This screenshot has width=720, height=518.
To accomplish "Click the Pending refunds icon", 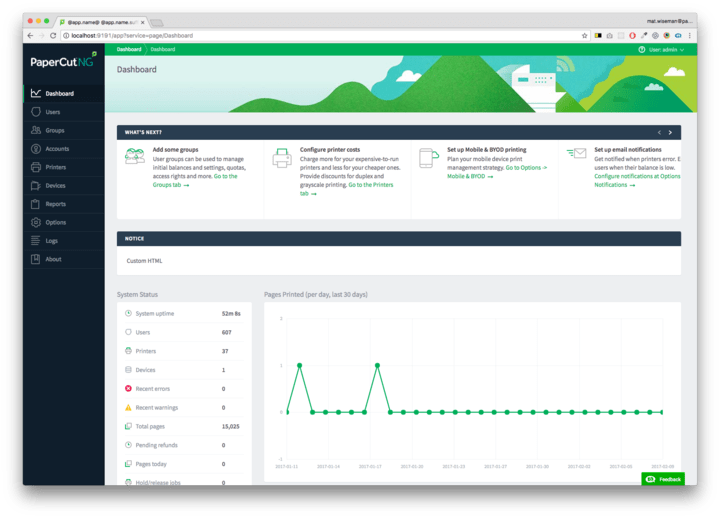I will (x=128, y=445).
